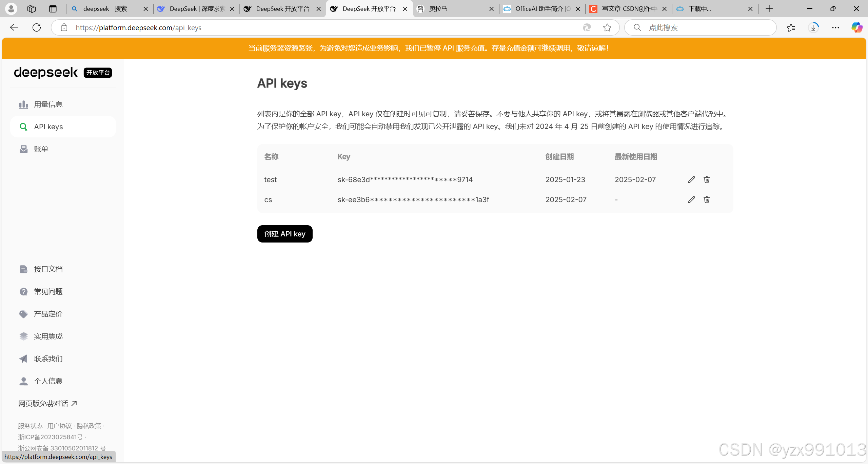Open the browser downloads icon
868x464 pixels.
tap(813, 27)
